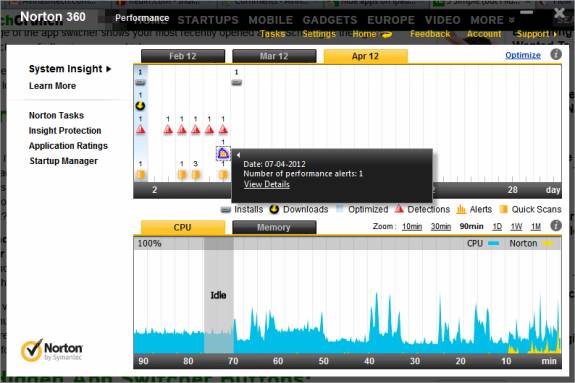Set graph zoom to 90min

point(471,227)
